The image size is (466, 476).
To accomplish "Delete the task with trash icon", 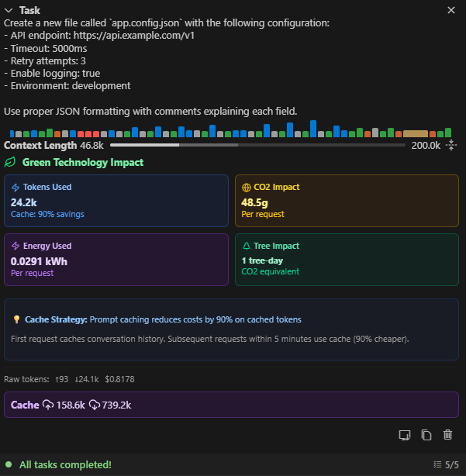I will 447,435.
